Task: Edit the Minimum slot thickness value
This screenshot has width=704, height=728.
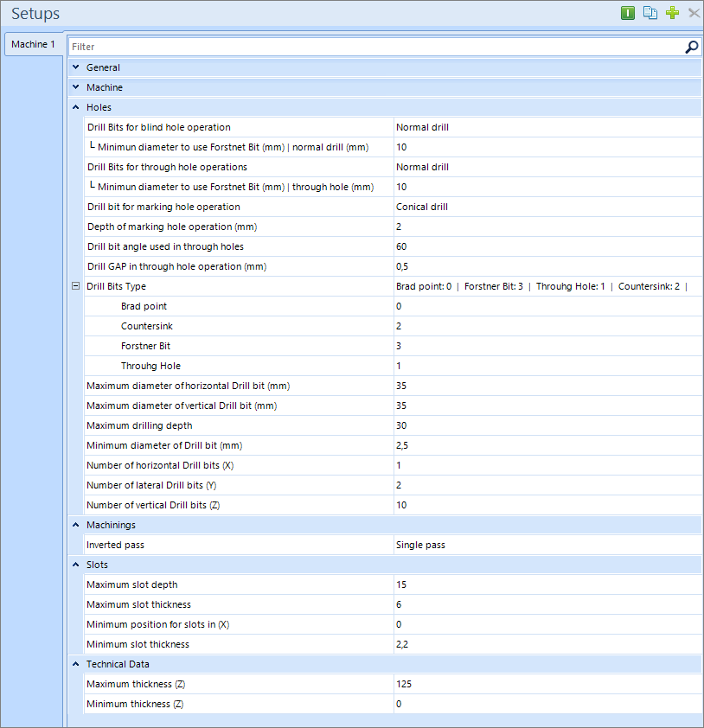Action: tap(548, 644)
